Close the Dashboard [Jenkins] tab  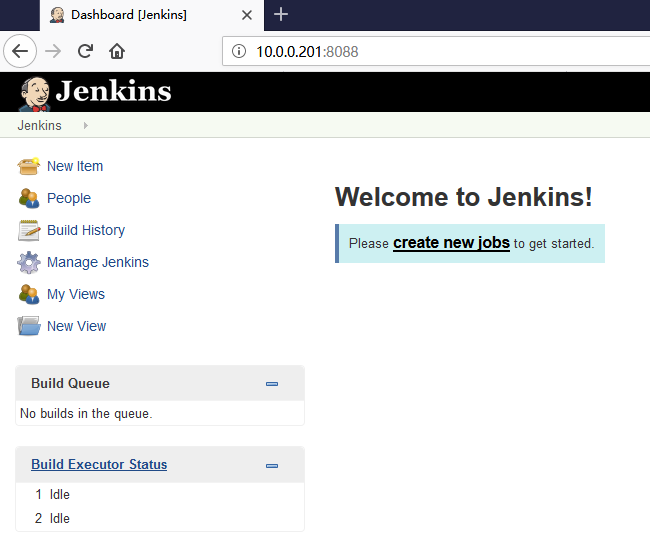(247, 15)
